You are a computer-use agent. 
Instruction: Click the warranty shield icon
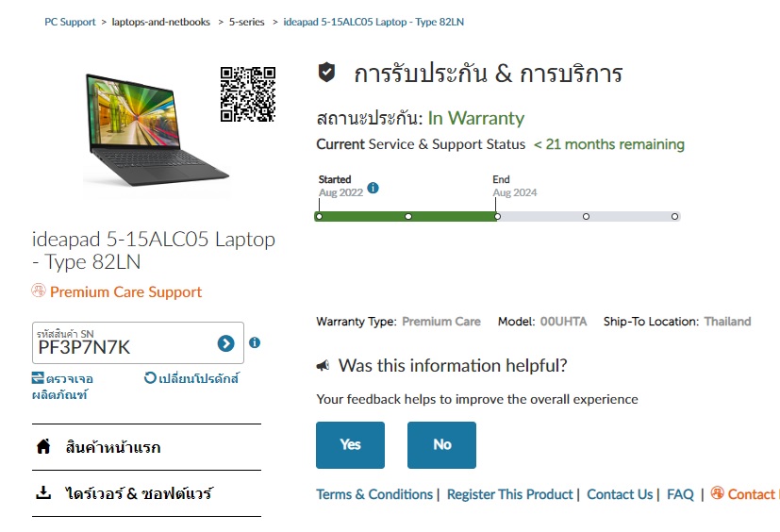326,73
